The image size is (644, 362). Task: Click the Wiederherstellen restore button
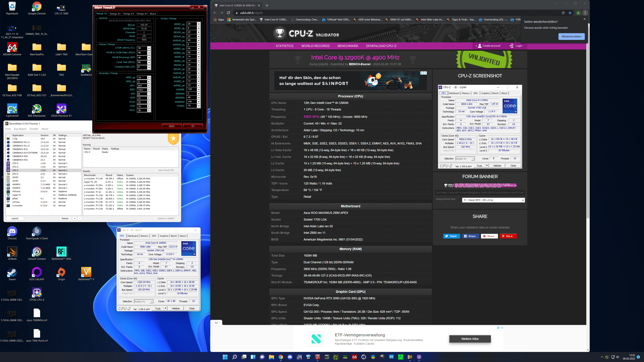point(572,37)
